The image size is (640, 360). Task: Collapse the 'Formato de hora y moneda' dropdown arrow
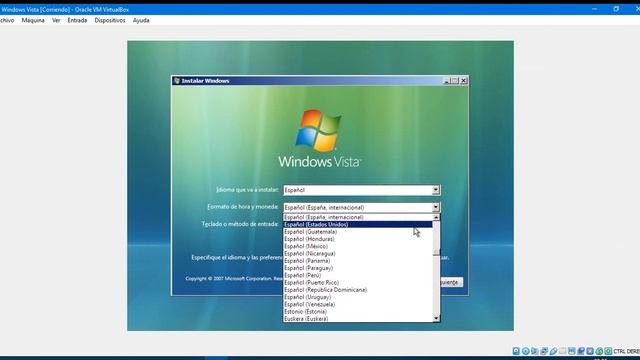(436, 207)
